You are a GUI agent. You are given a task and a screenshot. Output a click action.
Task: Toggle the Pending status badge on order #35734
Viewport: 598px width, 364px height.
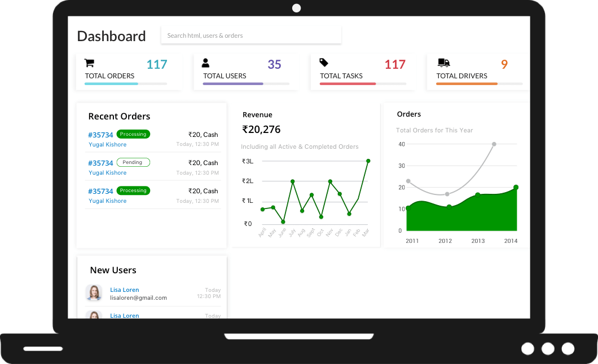click(133, 162)
